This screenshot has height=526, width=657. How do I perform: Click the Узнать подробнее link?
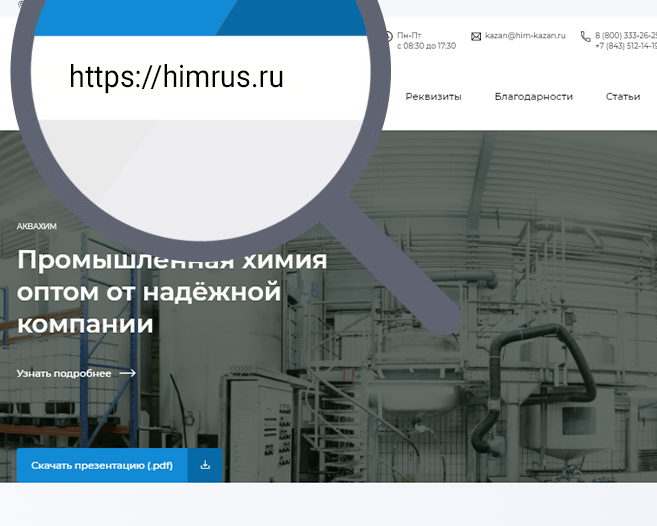click(64, 373)
